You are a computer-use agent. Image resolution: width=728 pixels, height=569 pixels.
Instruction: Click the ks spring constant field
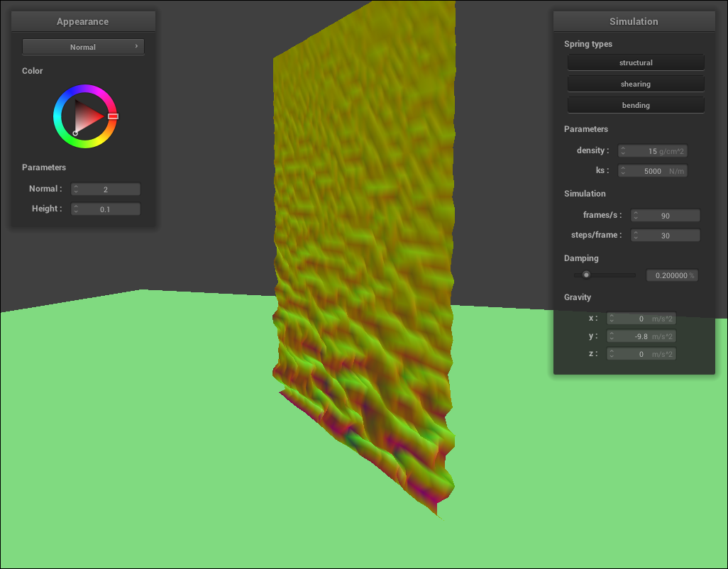tap(653, 171)
